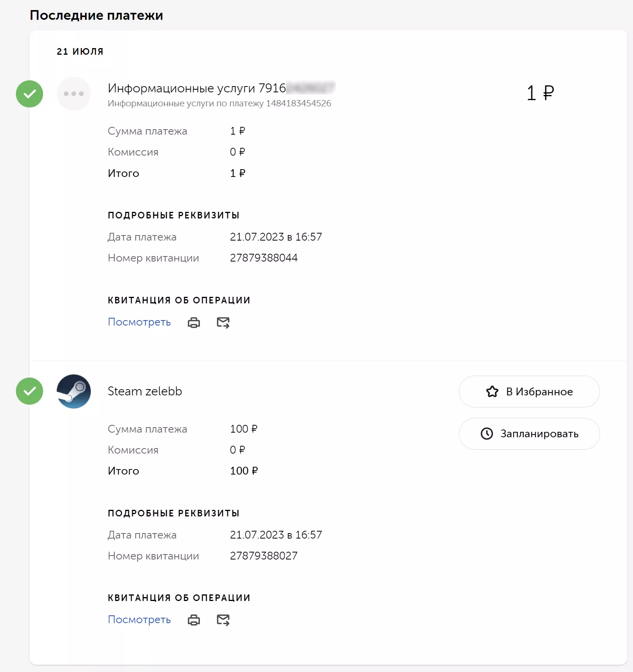633x672 pixels.
Task: Click the 1 ₽ payment total amount
Action: (540, 93)
